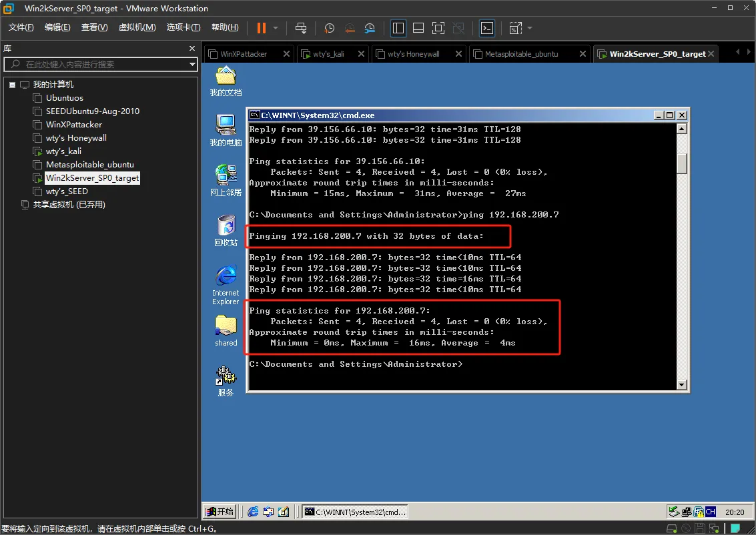756x535 pixels.
Task: Select 共享虚拟机 (已弃用) tree item
Action: pos(69,205)
